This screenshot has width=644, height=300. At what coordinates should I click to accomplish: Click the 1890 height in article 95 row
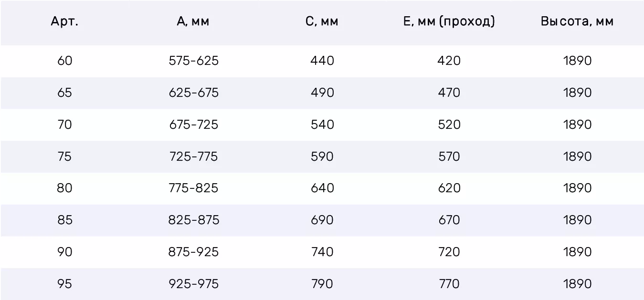pos(577,284)
